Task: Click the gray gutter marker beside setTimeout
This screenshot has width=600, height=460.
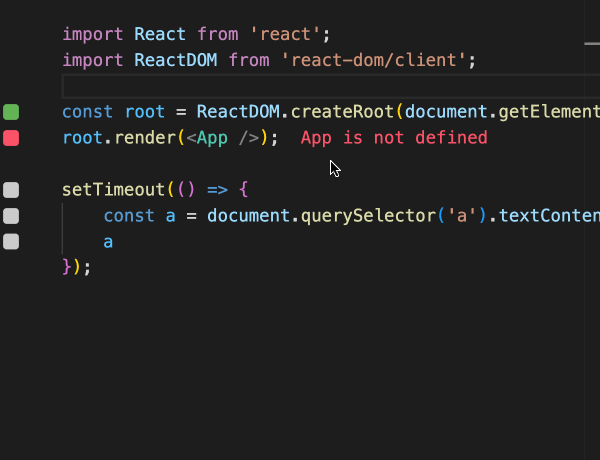Action: [11, 190]
